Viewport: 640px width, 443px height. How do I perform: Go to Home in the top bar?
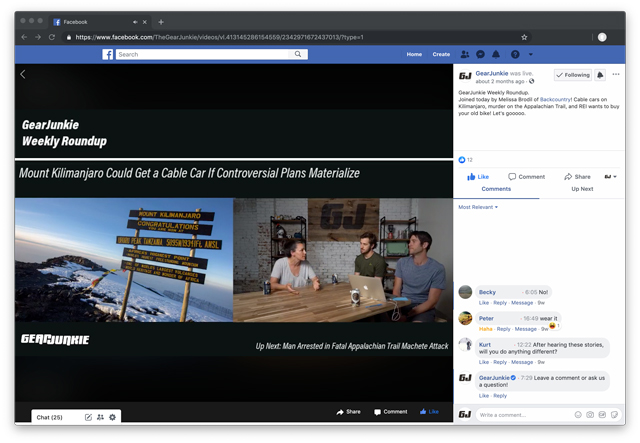coord(414,54)
